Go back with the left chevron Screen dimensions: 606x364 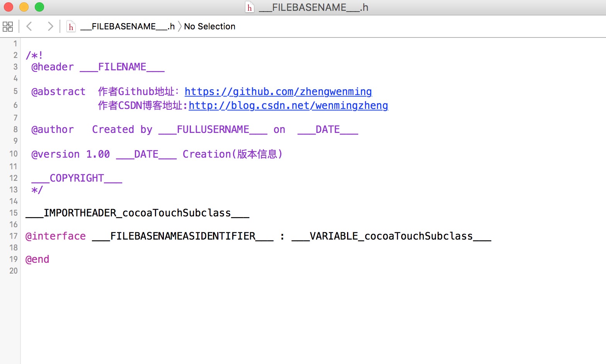[29, 26]
